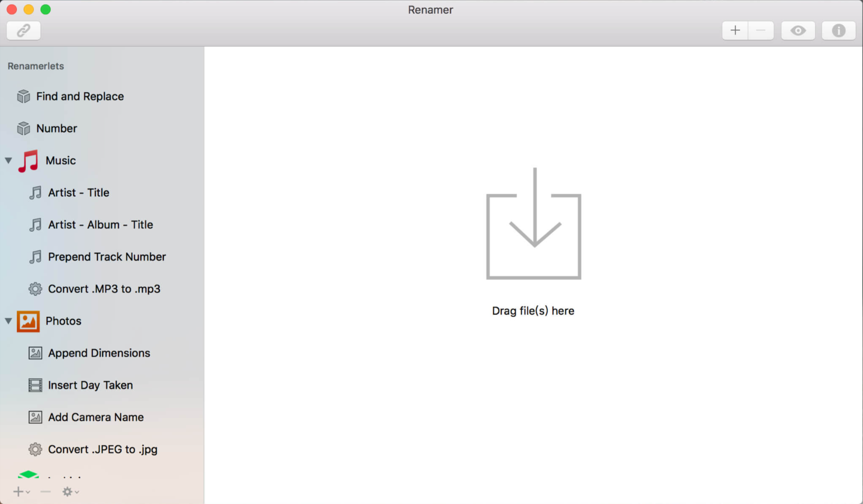Image resolution: width=863 pixels, height=504 pixels.
Task: Click the Insert Day Taken film icon
Action: pos(35,385)
